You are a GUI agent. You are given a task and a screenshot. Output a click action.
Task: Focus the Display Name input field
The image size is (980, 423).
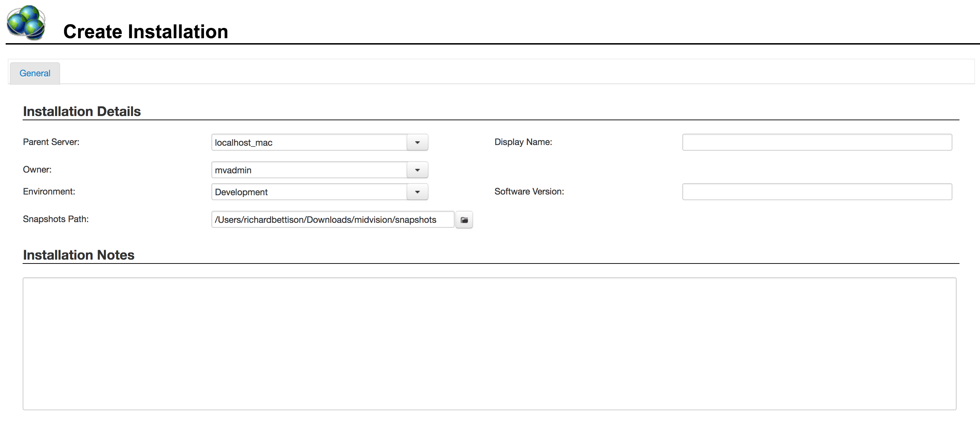(817, 142)
